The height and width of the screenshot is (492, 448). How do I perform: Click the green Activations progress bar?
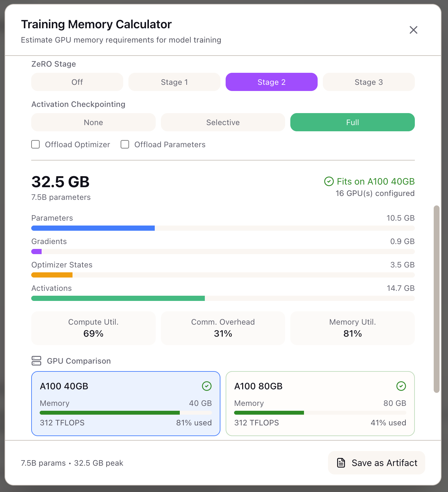[118, 298]
